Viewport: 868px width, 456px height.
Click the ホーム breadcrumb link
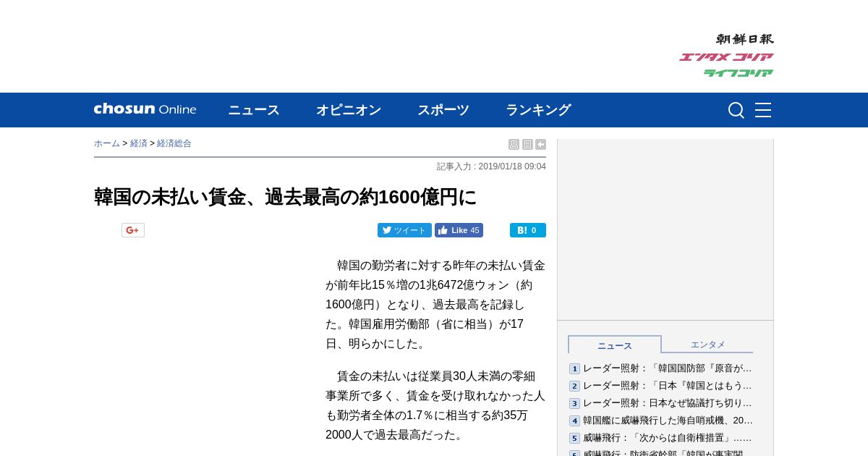tap(107, 143)
